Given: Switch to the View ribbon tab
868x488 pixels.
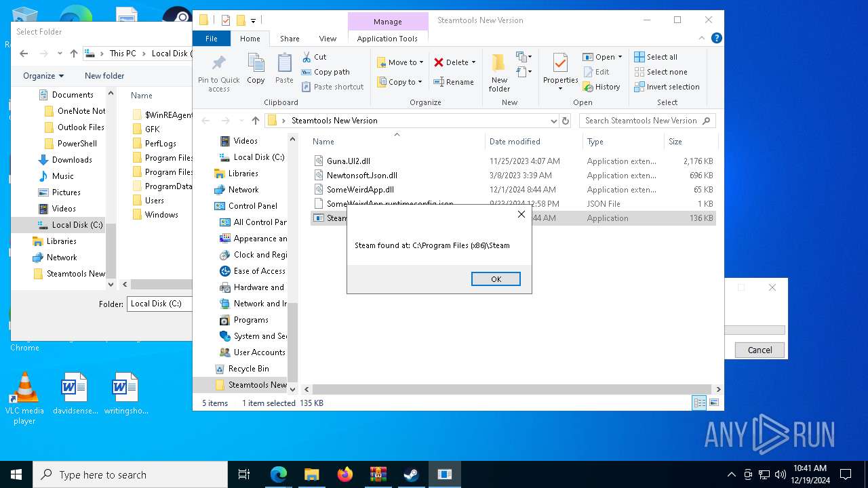Looking at the screenshot, I should coord(328,39).
